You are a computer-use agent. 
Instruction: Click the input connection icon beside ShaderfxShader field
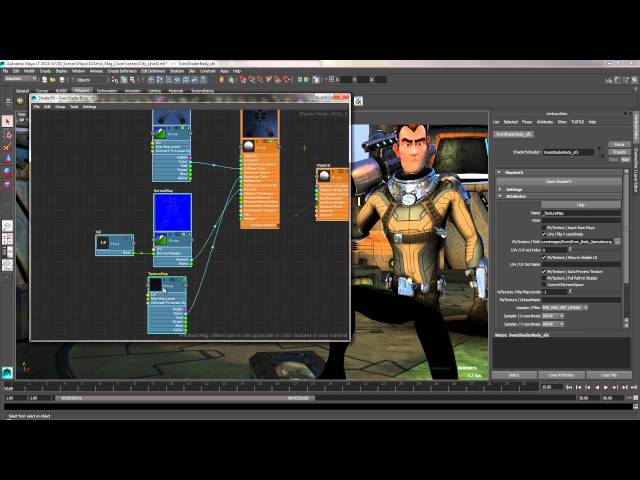tap(599, 149)
